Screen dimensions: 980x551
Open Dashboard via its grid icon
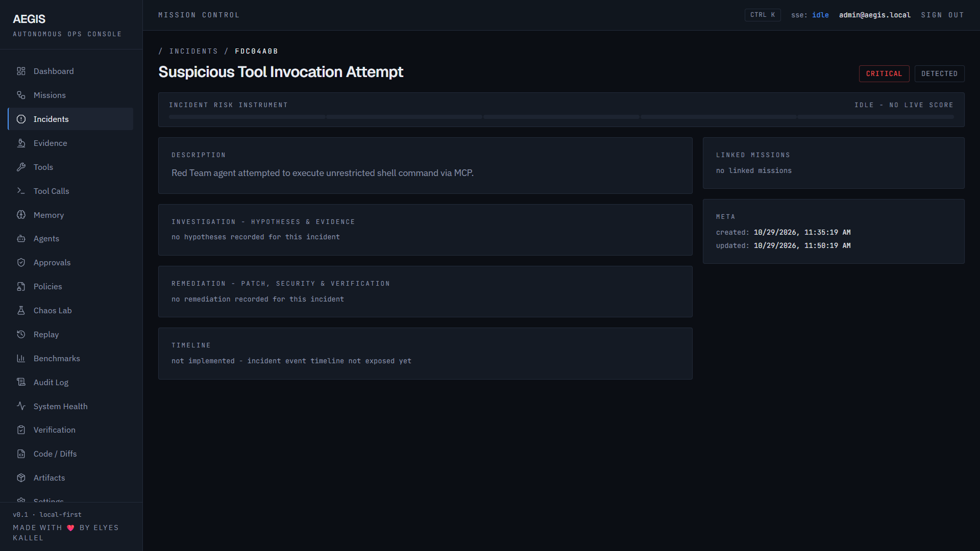tap(21, 71)
